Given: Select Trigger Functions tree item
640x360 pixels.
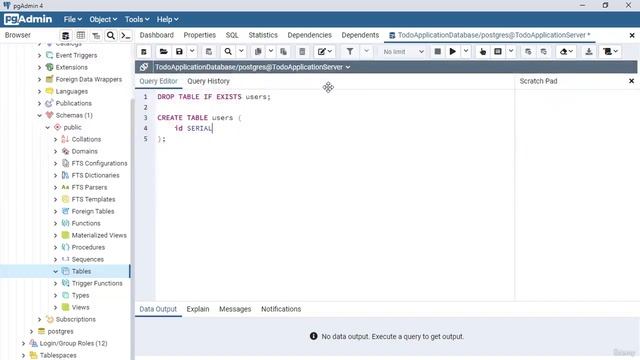Looking at the screenshot, I should point(97,283).
